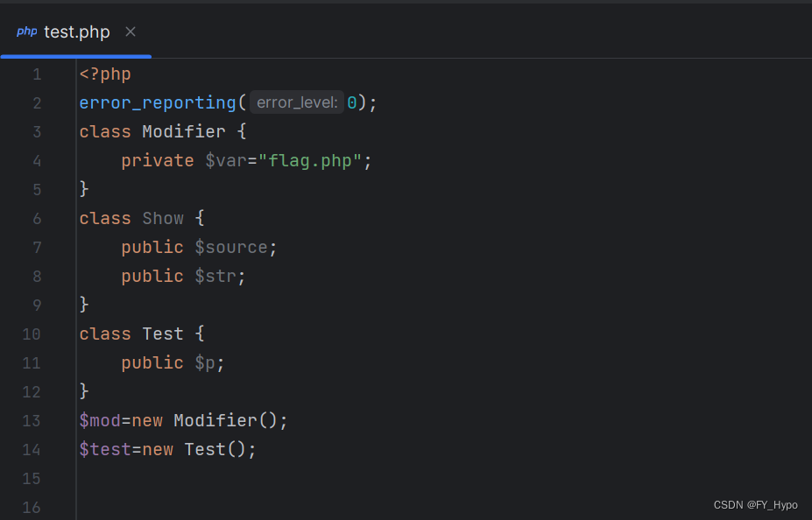The height and width of the screenshot is (520, 812).
Task: Click the private keyword on line 4
Action: 158,160
